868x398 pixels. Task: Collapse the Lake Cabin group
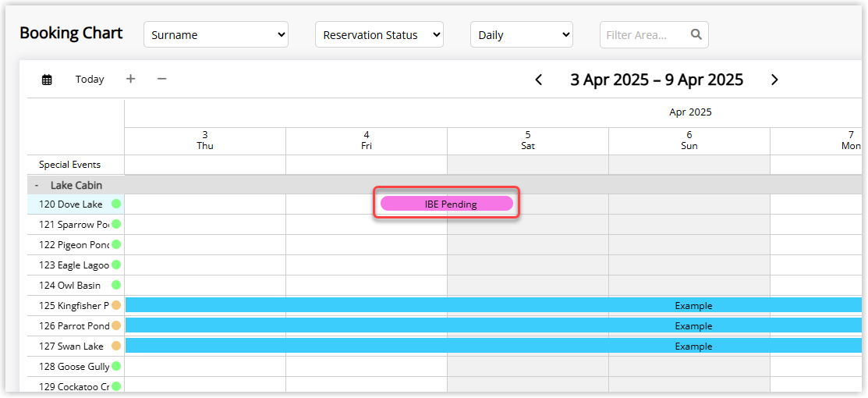(x=37, y=185)
